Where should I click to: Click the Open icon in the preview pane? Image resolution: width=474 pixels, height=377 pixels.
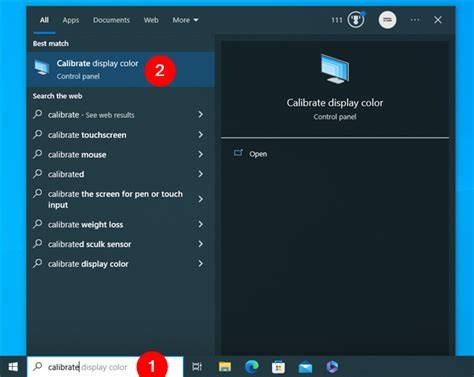[x=238, y=153]
